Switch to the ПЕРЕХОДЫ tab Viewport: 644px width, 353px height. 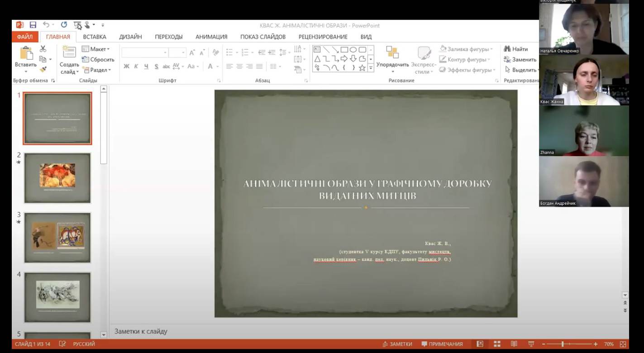pos(169,37)
